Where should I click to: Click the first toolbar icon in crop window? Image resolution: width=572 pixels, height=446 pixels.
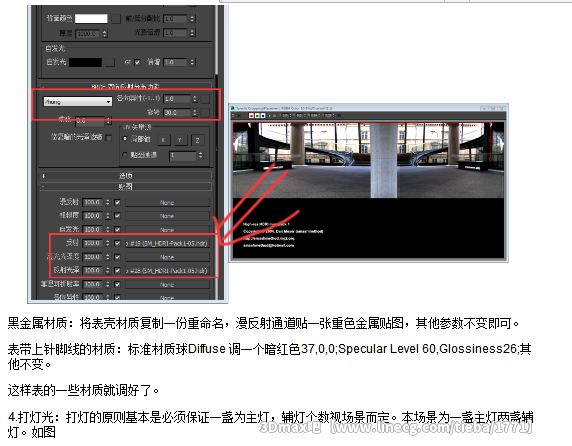tap(234, 116)
